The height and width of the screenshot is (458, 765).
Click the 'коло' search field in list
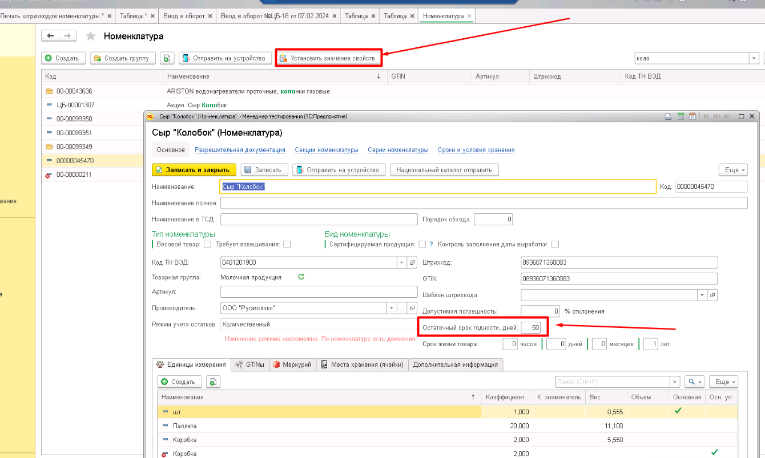[691, 58]
